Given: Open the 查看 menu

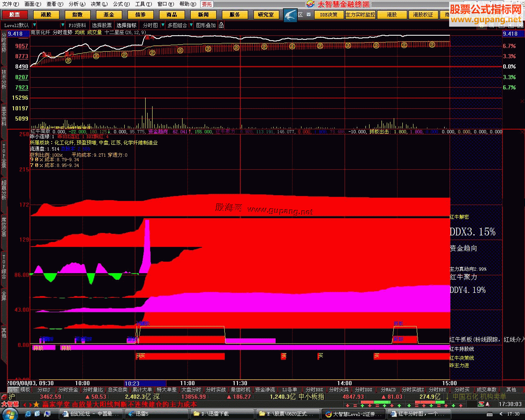Looking at the screenshot, I should pos(55,4).
